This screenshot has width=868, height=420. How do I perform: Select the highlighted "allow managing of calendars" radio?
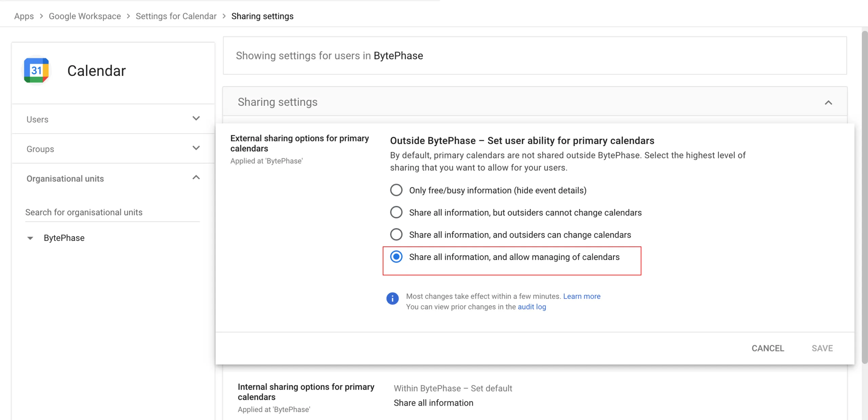click(x=396, y=257)
